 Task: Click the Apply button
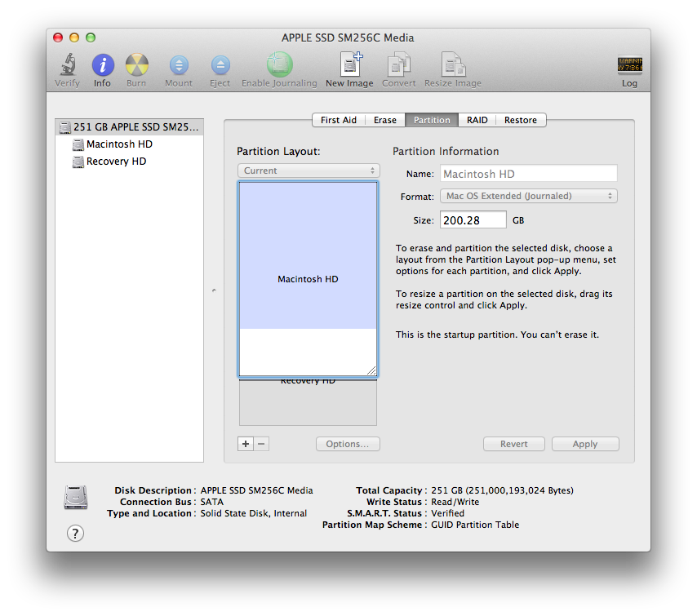click(585, 444)
